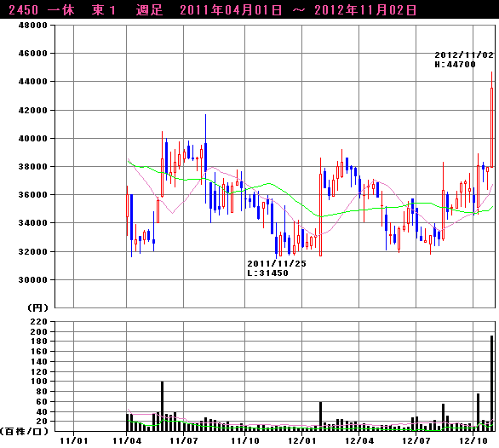Viewport: 499px width, 448px height.
Task: Click the (円) yen unit label
Action: (37, 308)
